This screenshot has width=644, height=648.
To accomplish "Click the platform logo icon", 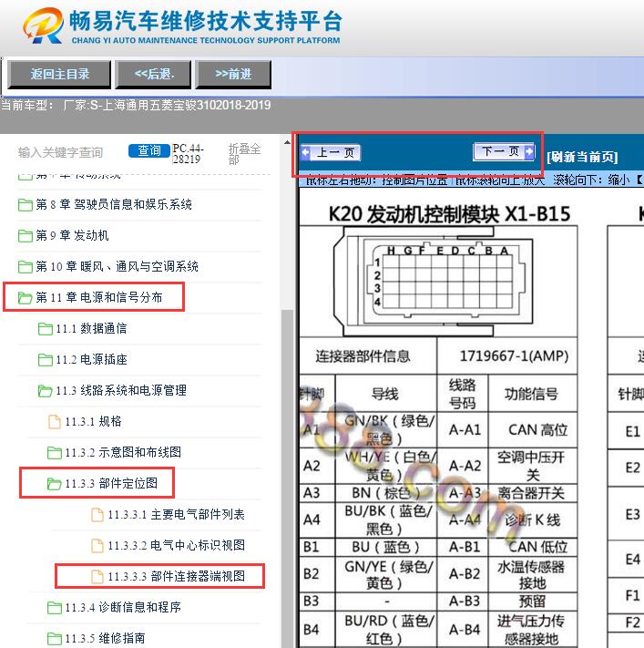I will coord(44,26).
